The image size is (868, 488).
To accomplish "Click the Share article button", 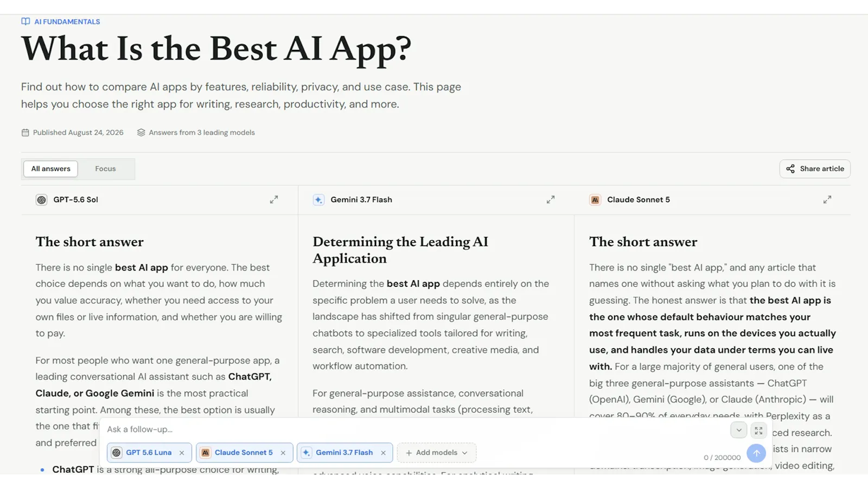I will click(815, 169).
